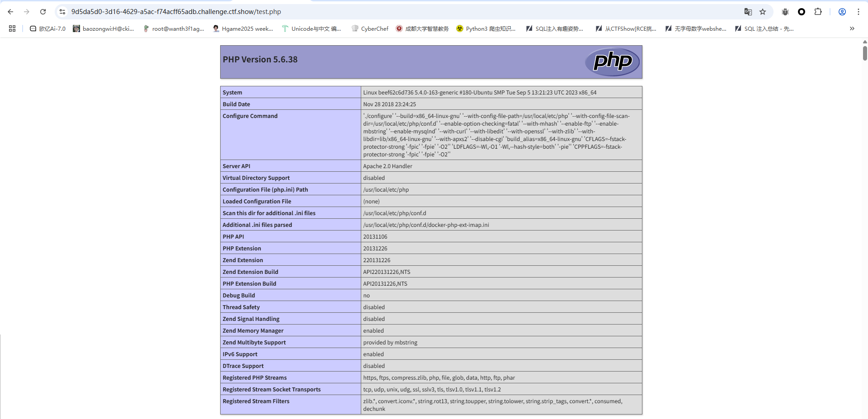Open the user profile icon
Image resolution: width=868 pixels, height=419 pixels.
(842, 12)
